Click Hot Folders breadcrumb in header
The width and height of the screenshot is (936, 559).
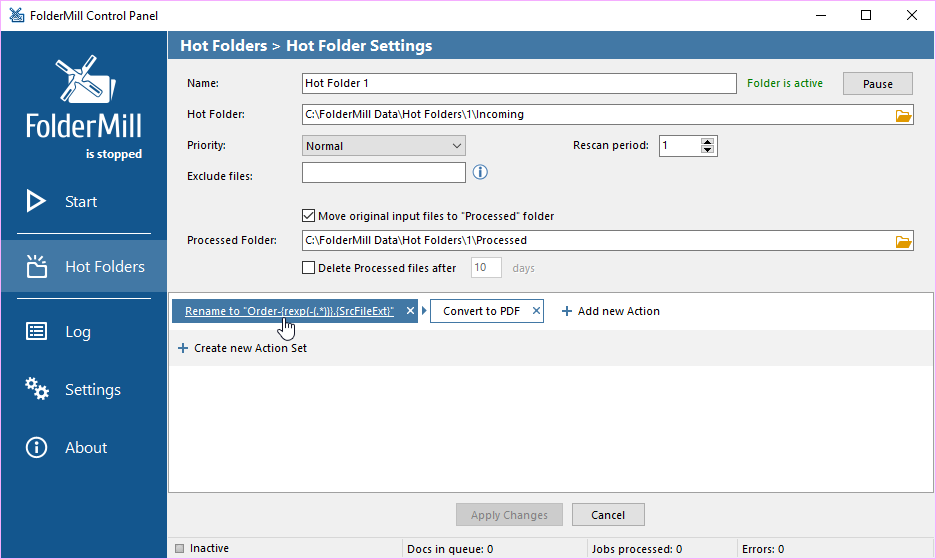tap(224, 45)
